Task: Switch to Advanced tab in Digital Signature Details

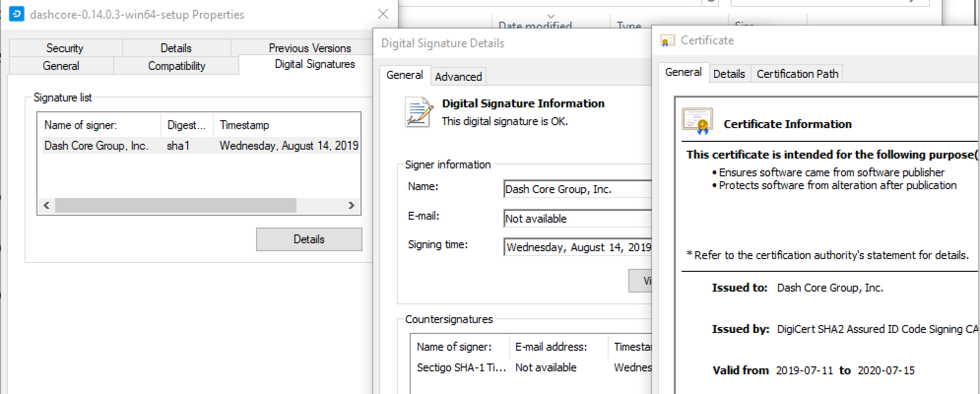Action: point(458,77)
